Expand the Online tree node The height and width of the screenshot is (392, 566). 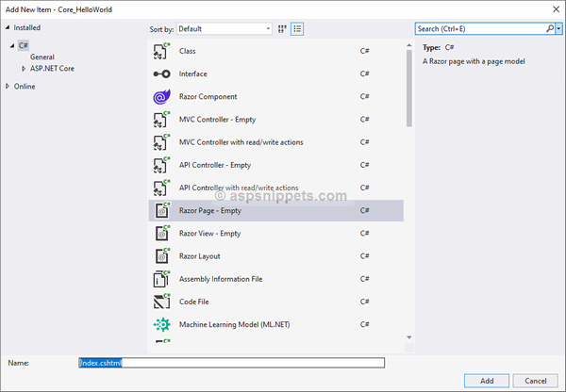[8, 86]
